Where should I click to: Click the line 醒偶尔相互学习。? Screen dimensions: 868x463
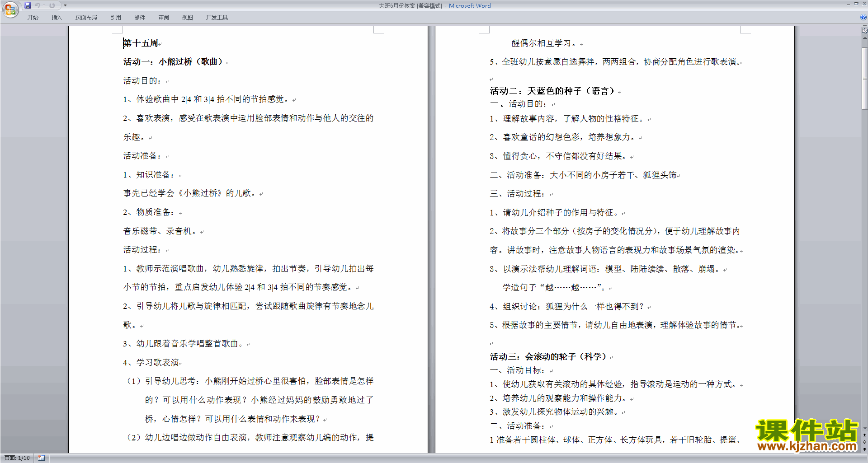click(x=545, y=43)
